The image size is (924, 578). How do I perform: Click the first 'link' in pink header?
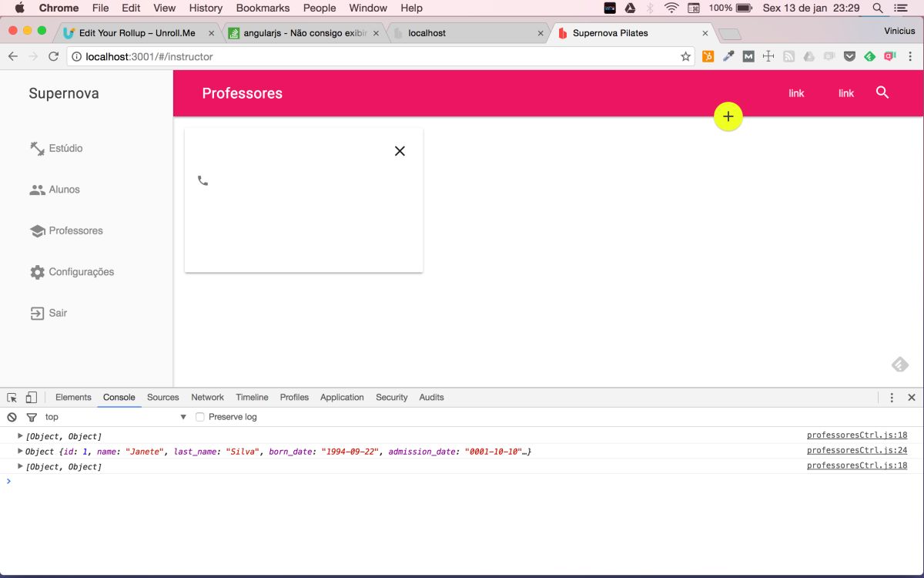pyautogui.click(x=796, y=93)
